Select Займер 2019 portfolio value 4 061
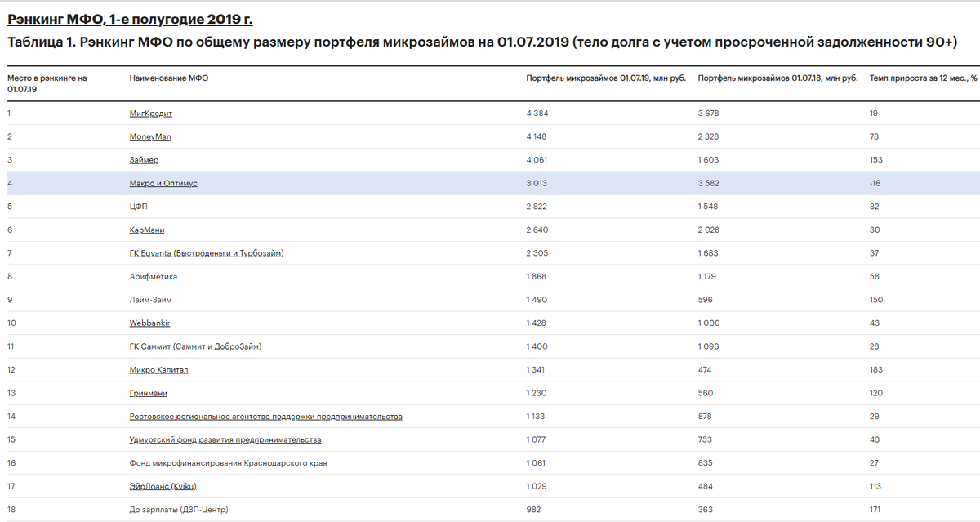Image resolution: width=980 pixels, height=522 pixels. [538, 160]
